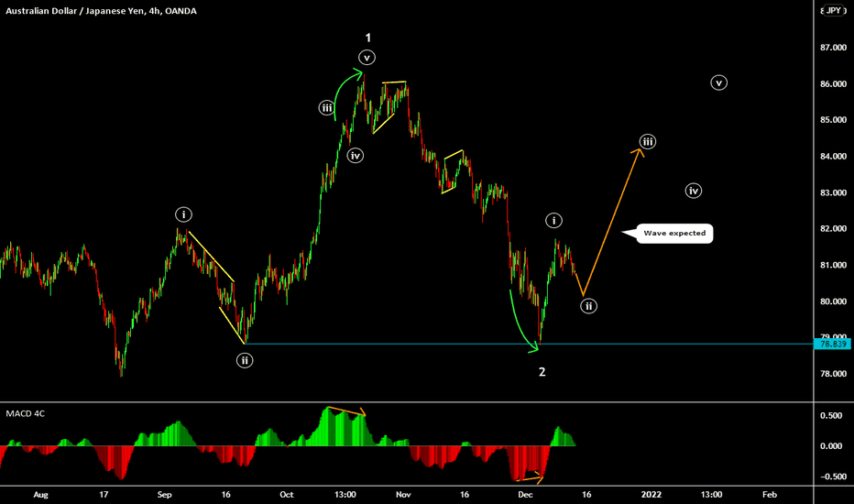This screenshot has width=854, height=504.
Task: Click the 'Wave expected' callout annotation
Action: [674, 233]
